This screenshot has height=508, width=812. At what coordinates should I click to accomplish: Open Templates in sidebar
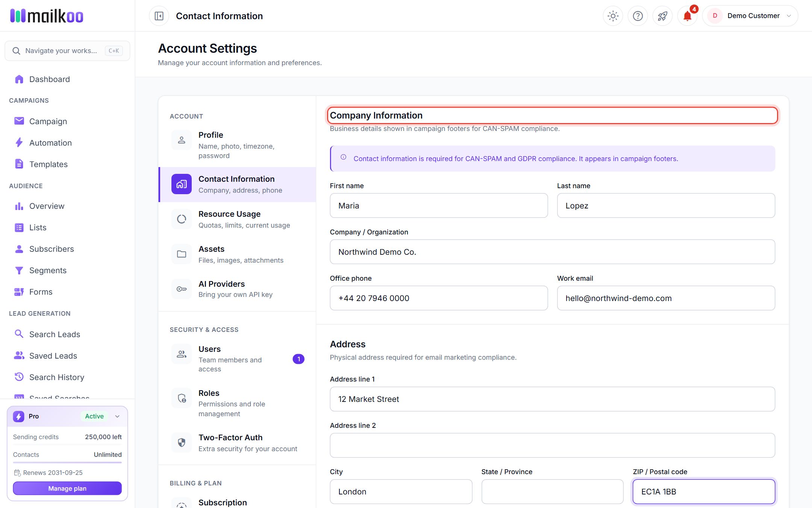click(67, 164)
